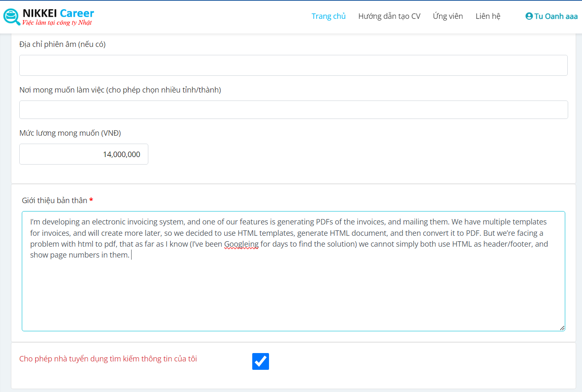
Task: Click the 'Việc làm tại công ty Nhật' tagline
Action: 57,23
